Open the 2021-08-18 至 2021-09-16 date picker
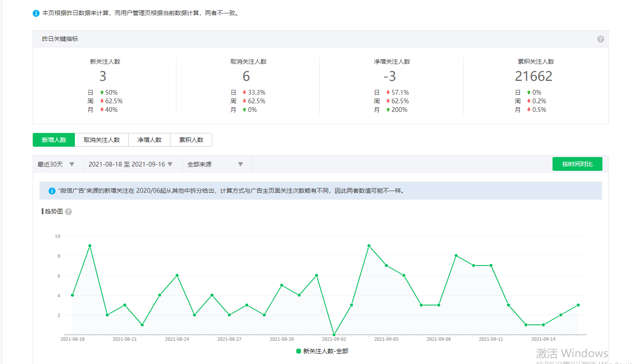The width and height of the screenshot is (633, 364). pos(130,164)
